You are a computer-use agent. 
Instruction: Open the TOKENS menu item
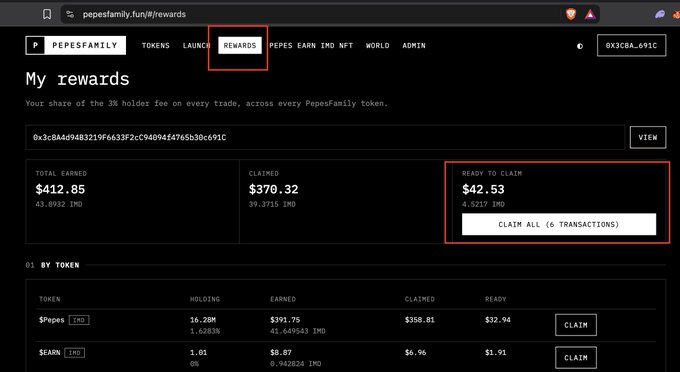[156, 46]
